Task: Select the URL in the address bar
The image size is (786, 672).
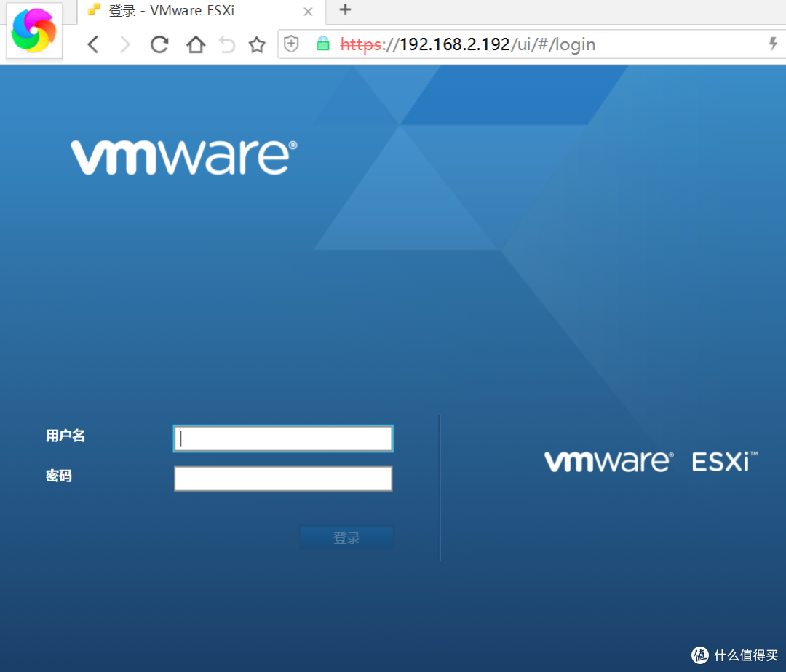Action: pyautogui.click(x=466, y=44)
